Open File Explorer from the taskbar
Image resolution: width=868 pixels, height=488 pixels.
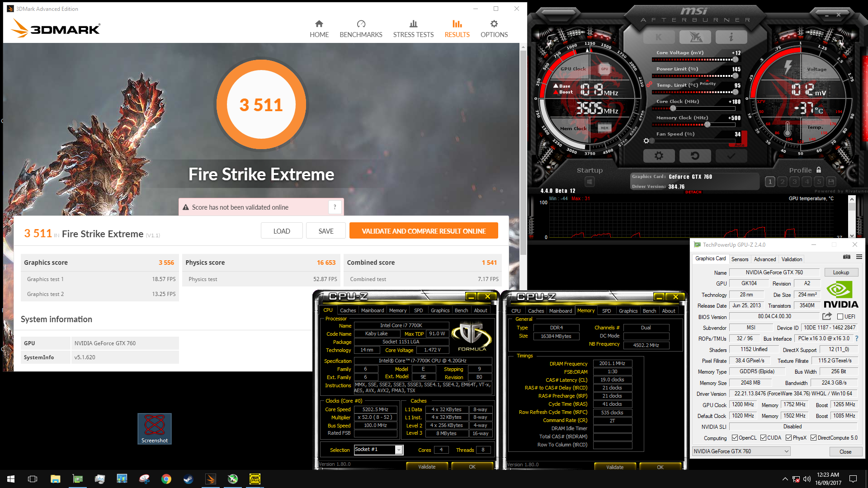pos(55,479)
